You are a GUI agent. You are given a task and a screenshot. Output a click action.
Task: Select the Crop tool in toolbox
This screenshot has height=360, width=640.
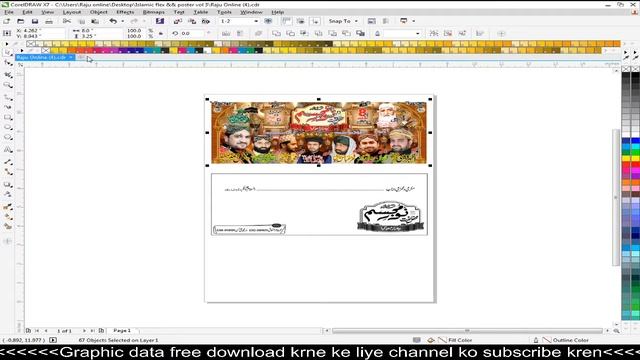[8, 75]
